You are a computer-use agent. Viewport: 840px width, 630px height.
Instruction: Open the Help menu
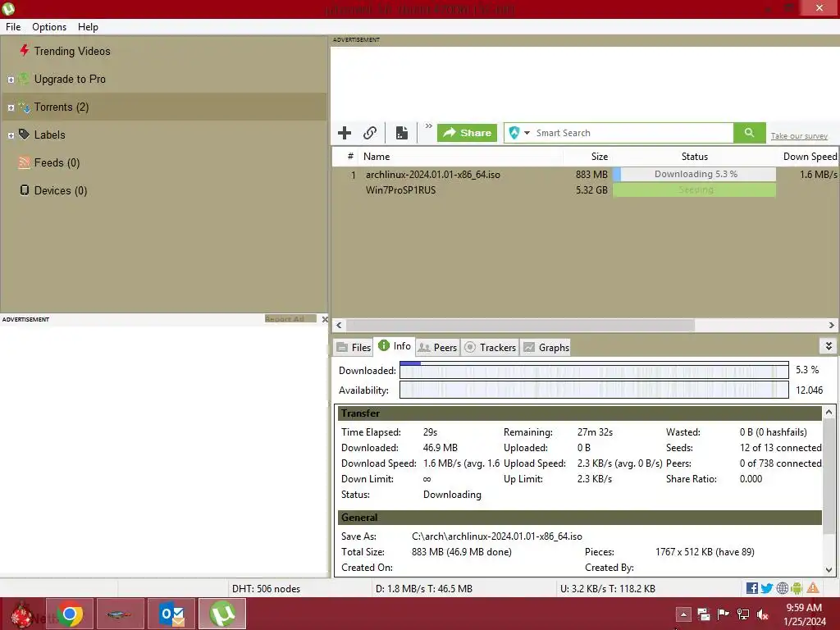click(88, 27)
